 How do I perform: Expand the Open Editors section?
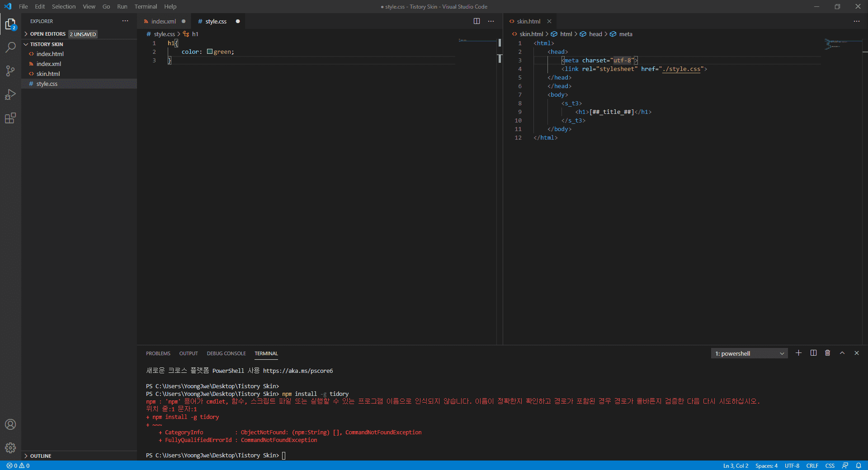coord(47,34)
